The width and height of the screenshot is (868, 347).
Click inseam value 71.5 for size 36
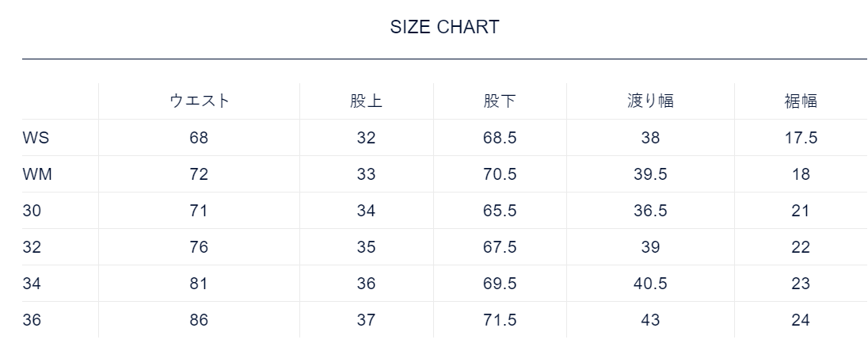tap(500, 320)
